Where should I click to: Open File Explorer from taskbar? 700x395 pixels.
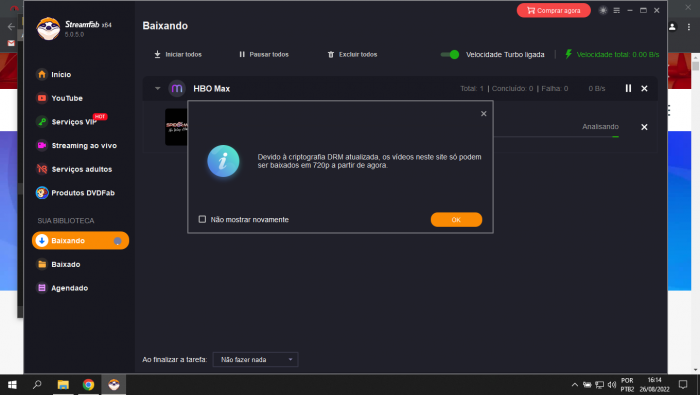tap(63, 384)
